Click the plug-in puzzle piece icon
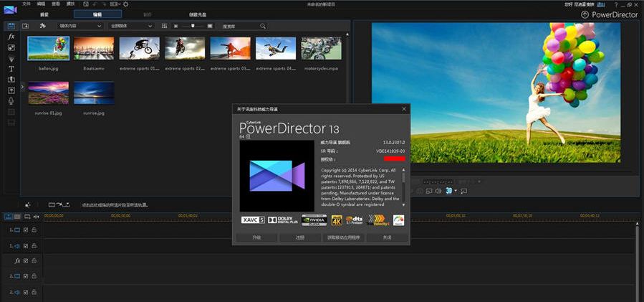644x302 pixels. (42, 26)
